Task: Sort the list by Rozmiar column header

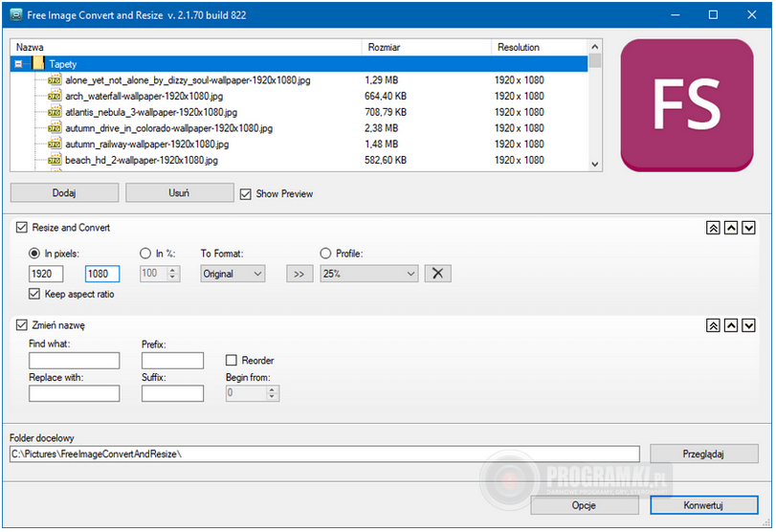Action: [427, 48]
